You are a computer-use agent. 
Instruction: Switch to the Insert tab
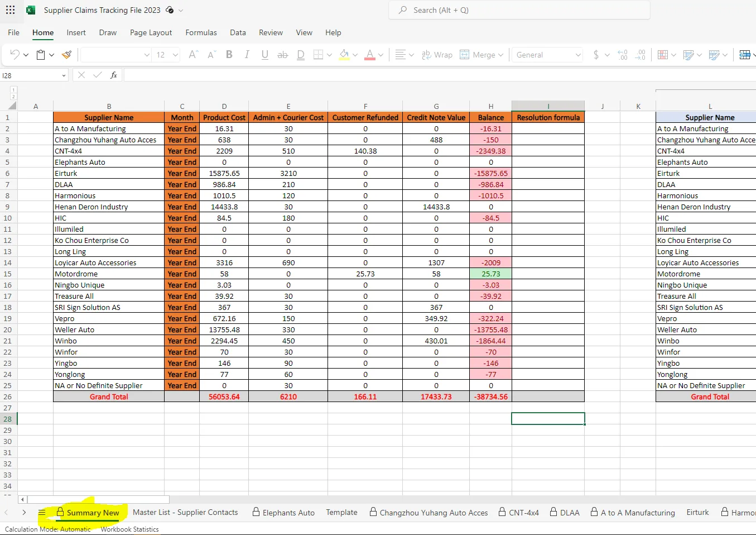click(x=76, y=32)
